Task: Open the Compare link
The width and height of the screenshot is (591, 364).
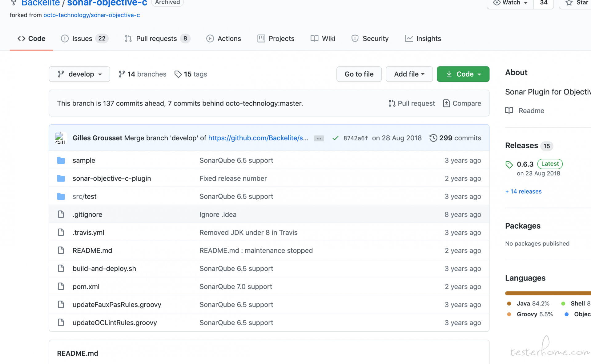Action: click(462, 103)
